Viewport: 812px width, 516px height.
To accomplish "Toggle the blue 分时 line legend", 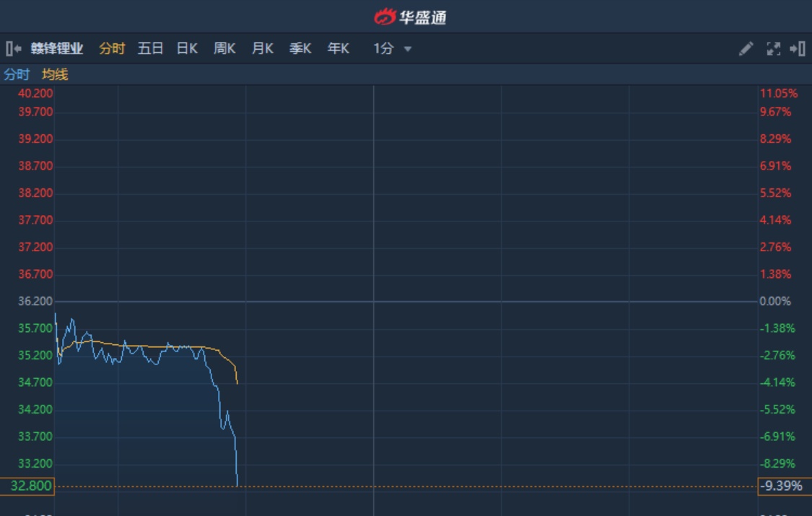I will point(17,74).
